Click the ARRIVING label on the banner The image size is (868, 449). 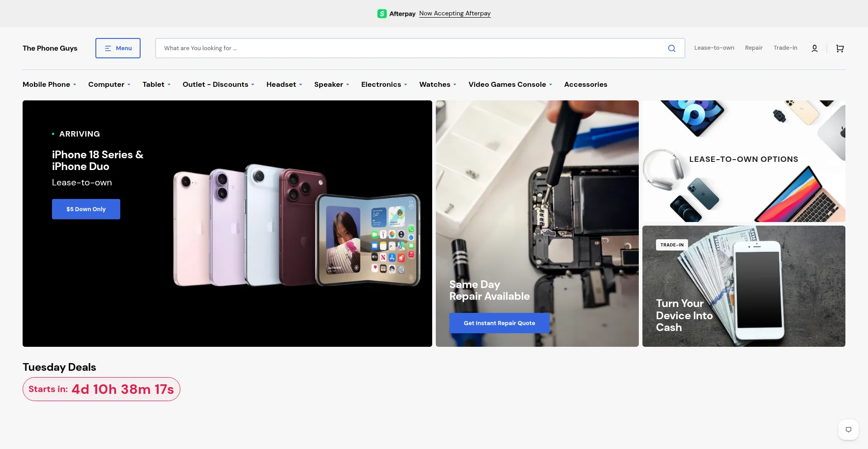(x=80, y=134)
